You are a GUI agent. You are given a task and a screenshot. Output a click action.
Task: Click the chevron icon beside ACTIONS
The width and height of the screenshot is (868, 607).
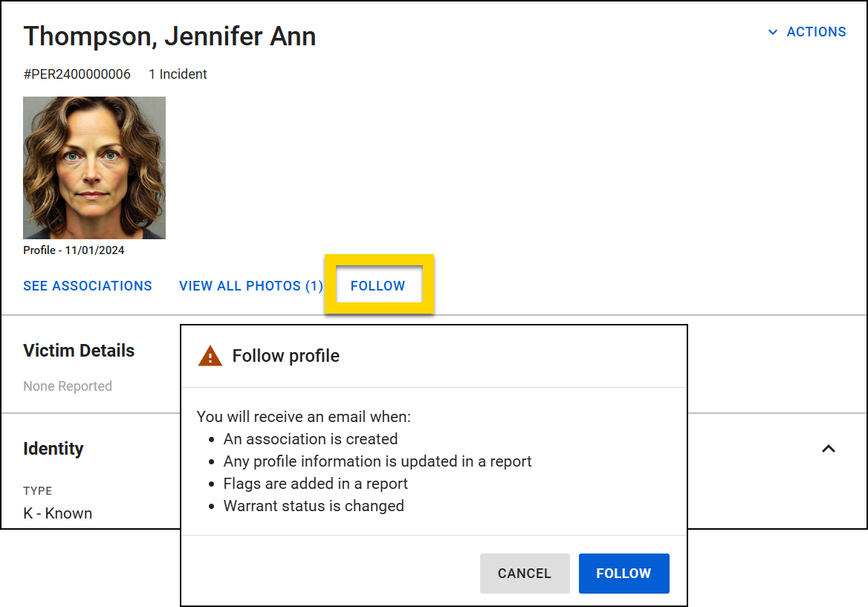[x=773, y=33]
